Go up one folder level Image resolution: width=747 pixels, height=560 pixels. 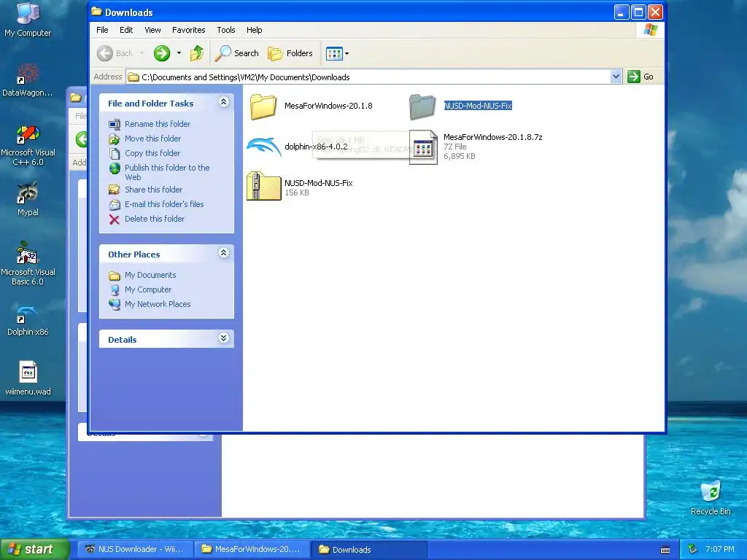197,53
